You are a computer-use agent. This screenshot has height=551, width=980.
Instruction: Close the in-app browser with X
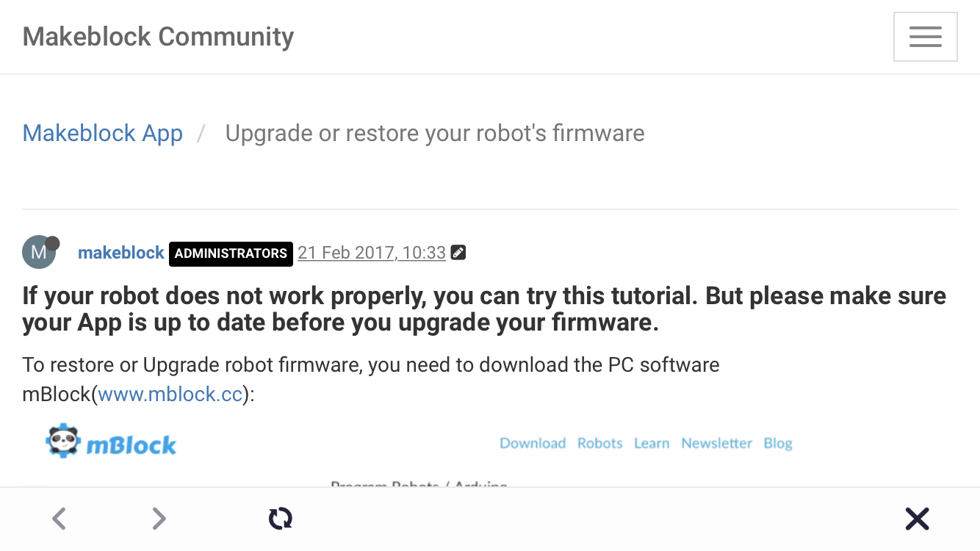[917, 519]
